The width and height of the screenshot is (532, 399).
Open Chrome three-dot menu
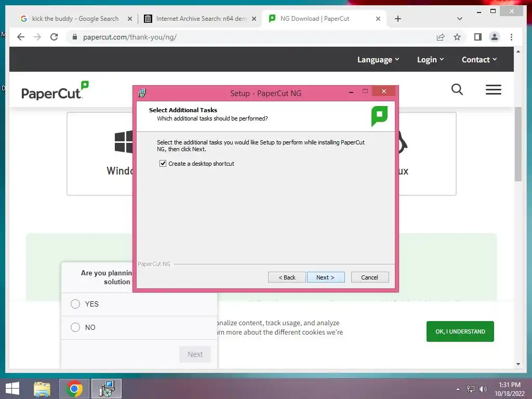point(511,37)
